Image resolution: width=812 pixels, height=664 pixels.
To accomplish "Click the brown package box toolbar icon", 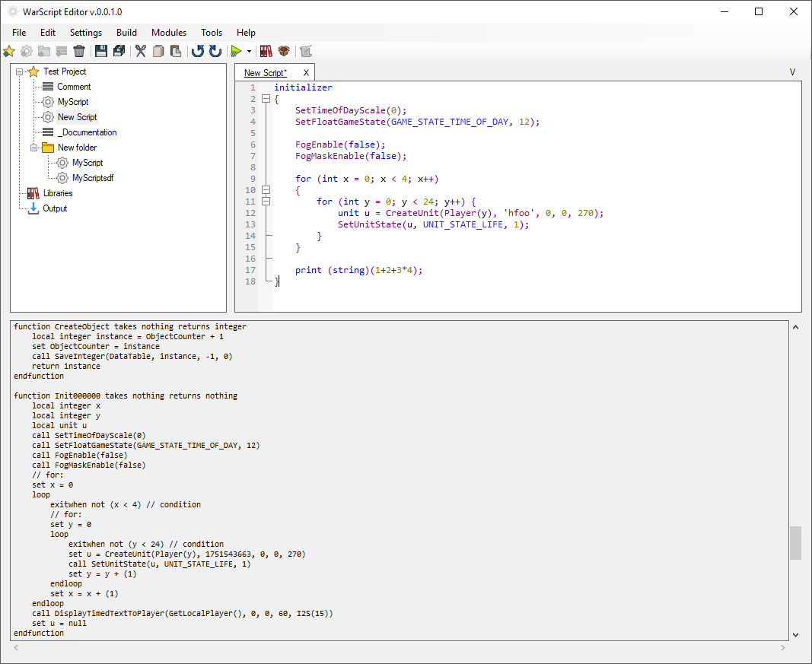I will coord(284,51).
